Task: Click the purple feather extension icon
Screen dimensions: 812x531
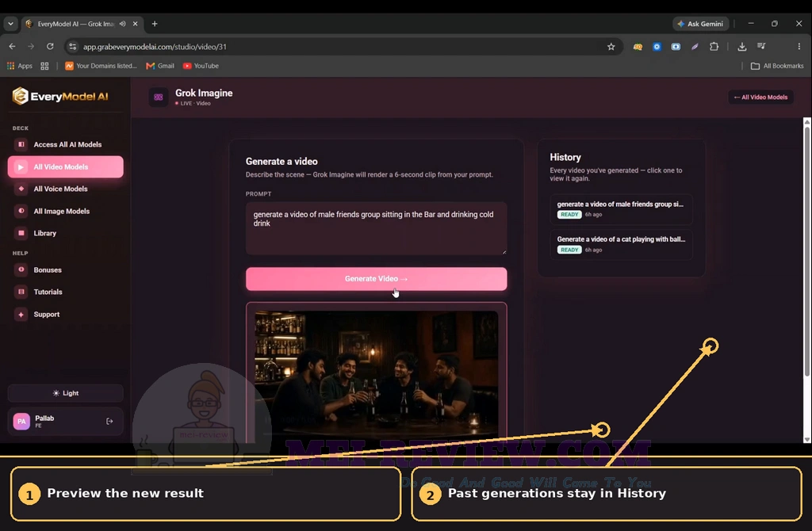Action: (x=695, y=47)
